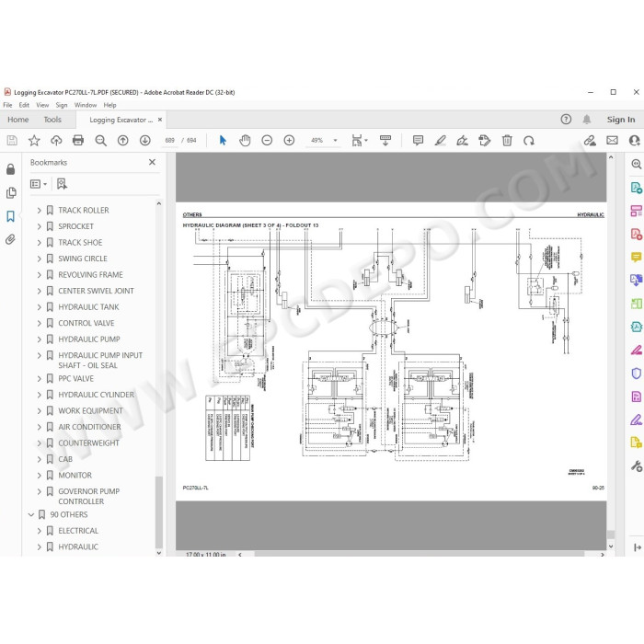Image resolution: width=644 pixels, height=644 pixels.
Task: Open the CONTROL VALVE bookmark
Action: tap(86, 323)
